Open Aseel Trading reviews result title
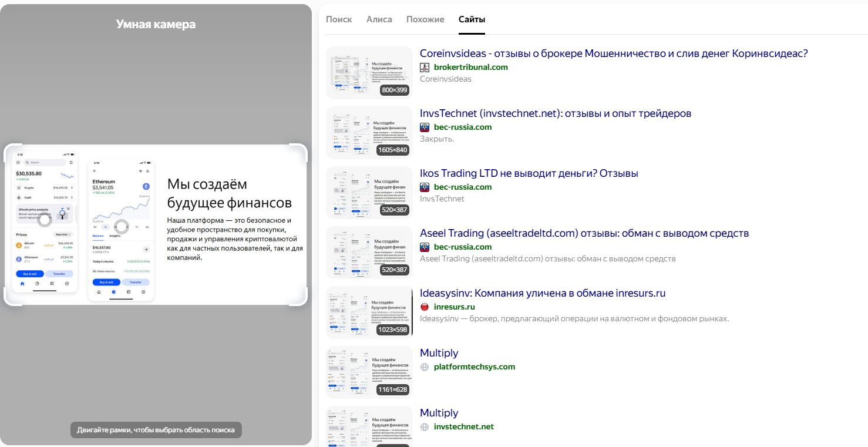This screenshot has width=868, height=447. 584,233
